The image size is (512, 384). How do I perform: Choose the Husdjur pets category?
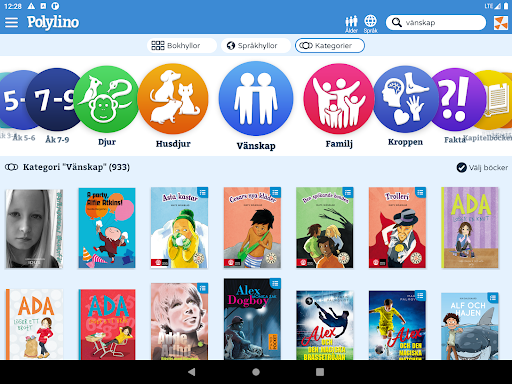click(173, 99)
